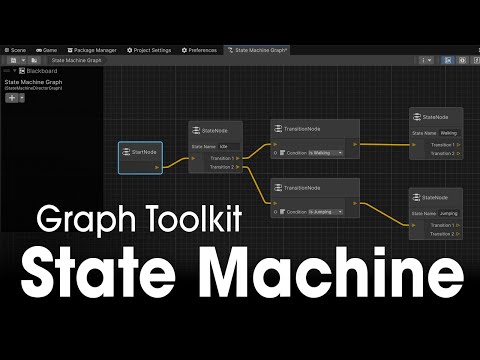Add a blackboard variable with plus button
Image resolution: width=480 pixels, height=360 pixels.
click(12, 98)
